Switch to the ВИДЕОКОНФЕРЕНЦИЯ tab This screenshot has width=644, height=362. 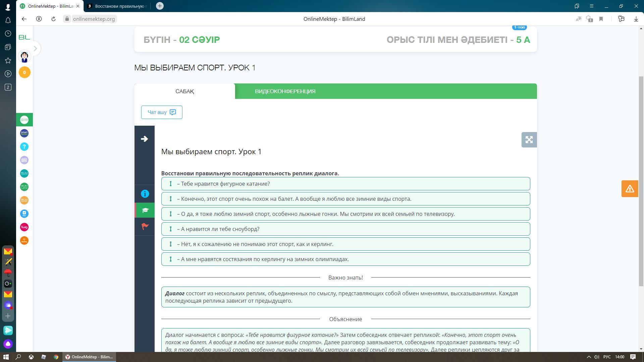285,91
